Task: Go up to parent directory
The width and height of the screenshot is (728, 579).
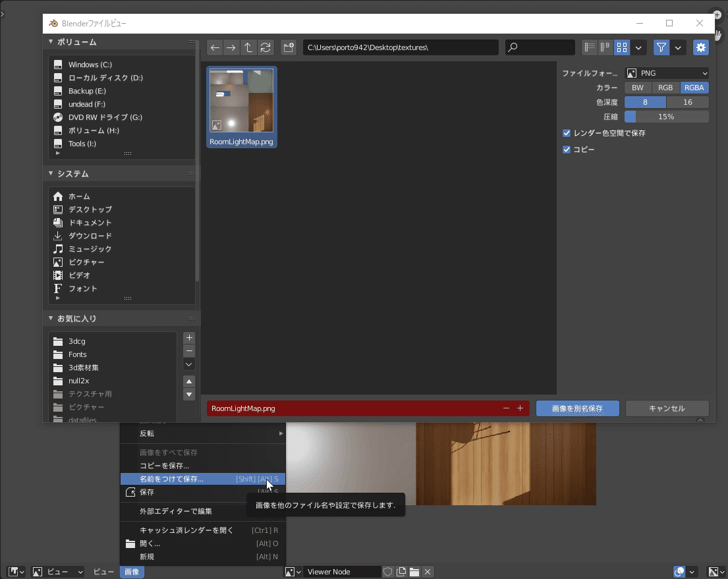Action: tap(248, 47)
